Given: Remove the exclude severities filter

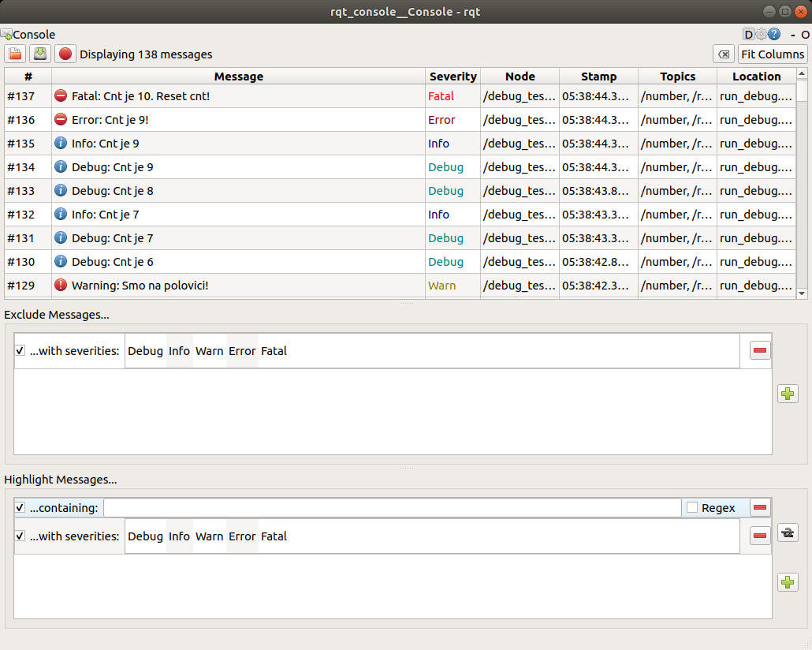Looking at the screenshot, I should 760,351.
